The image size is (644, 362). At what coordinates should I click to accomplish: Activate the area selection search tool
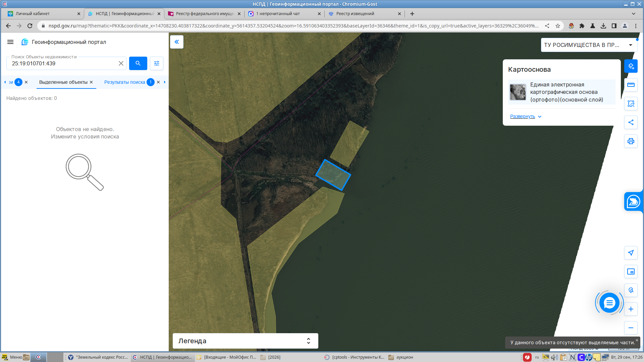click(x=631, y=104)
